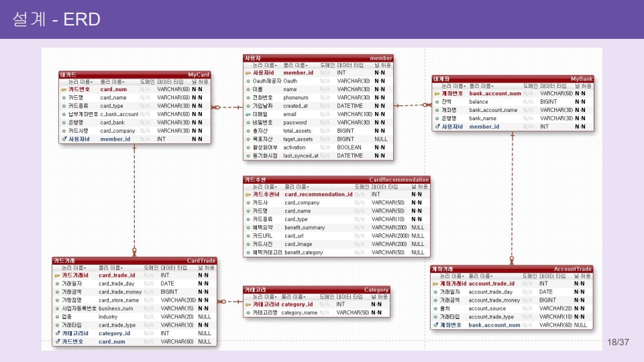Click card_store_name column name

119,300
